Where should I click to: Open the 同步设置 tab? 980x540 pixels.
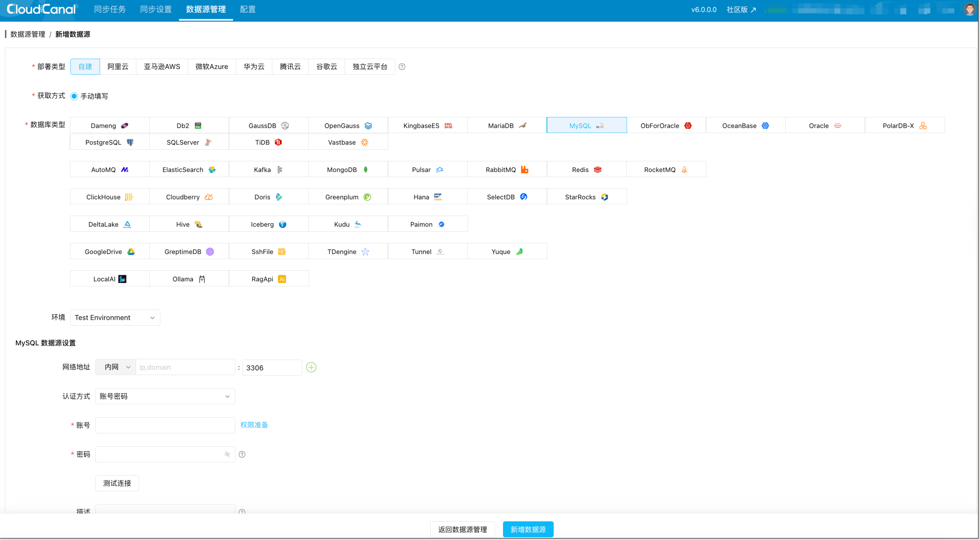pyautogui.click(x=156, y=9)
